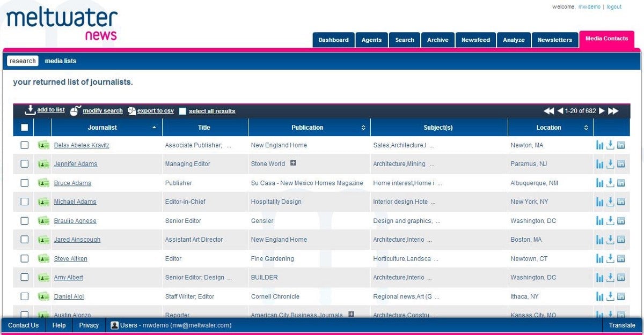
Task: Click the Translate button in footer
Action: (622, 325)
